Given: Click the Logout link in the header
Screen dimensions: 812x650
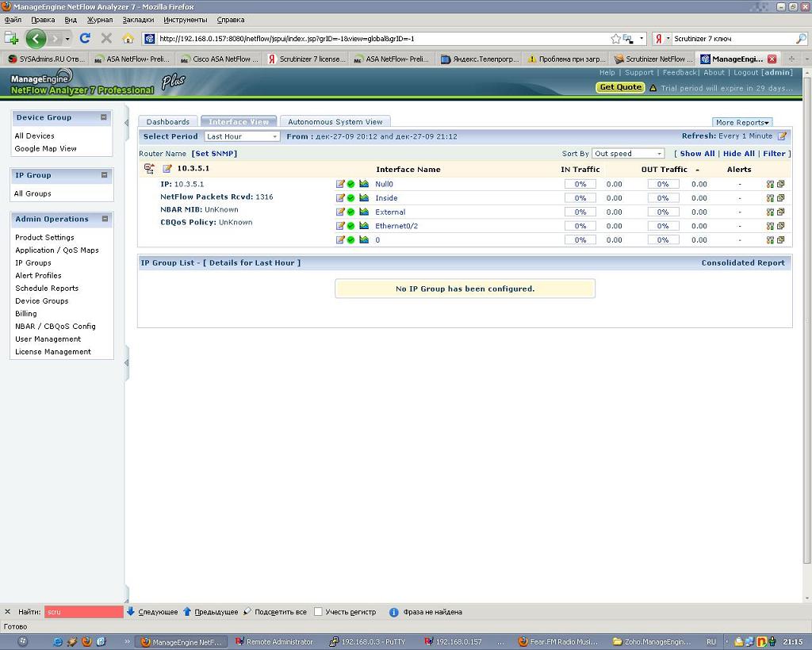Looking at the screenshot, I should 745,72.
